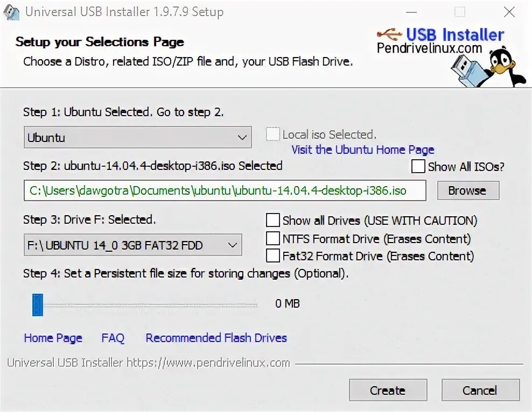This screenshot has width=532, height=412.
Task: Click the ISO file path field
Action: click(x=225, y=190)
